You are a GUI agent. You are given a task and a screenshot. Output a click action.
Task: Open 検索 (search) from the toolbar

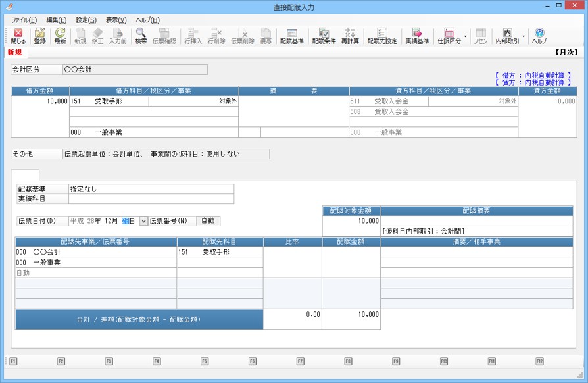click(x=141, y=36)
